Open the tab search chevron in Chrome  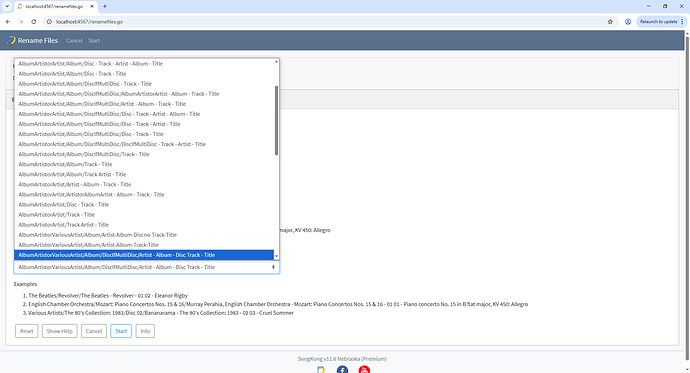(x=7, y=6)
